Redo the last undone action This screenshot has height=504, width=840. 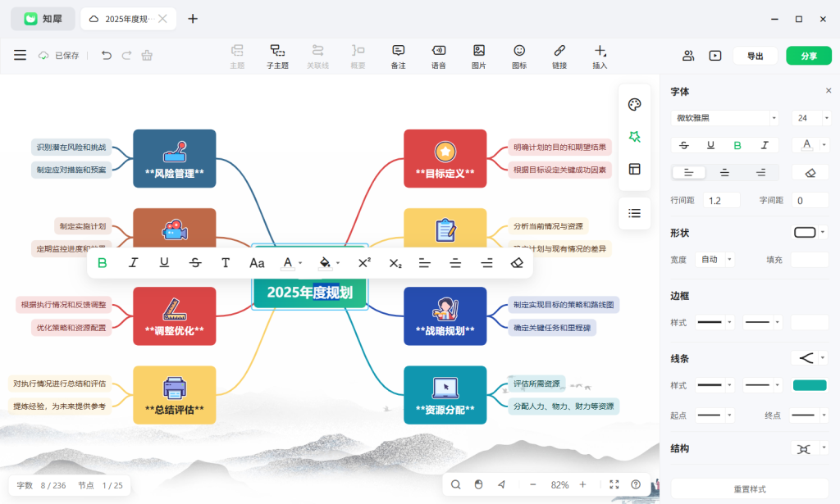[126, 55]
